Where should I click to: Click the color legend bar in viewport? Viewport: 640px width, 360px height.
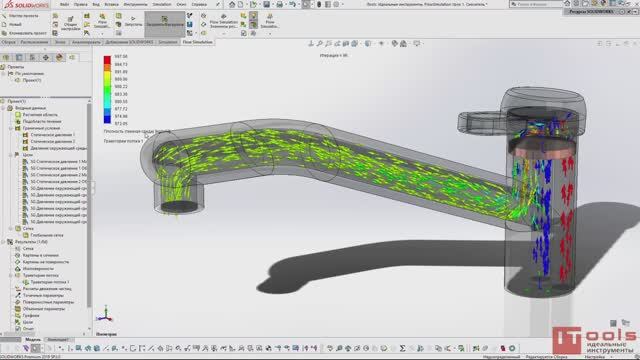tap(107, 90)
